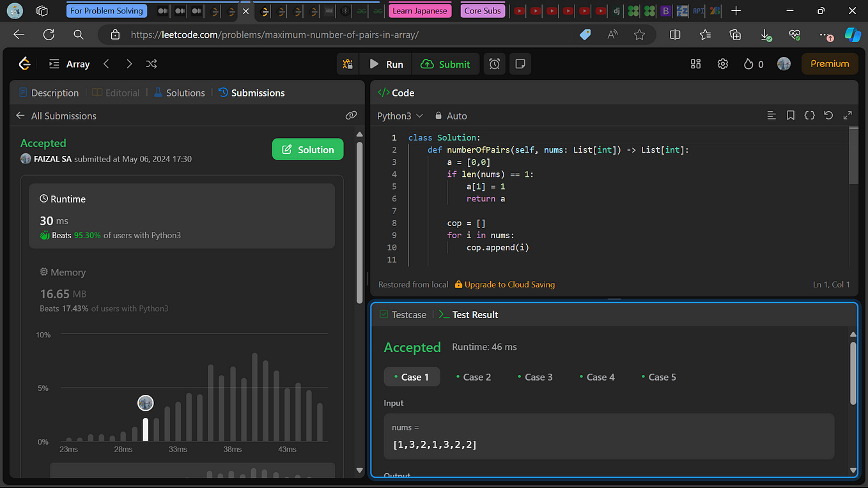Refresh the browser page
The width and height of the screenshot is (868, 488).
49,34
